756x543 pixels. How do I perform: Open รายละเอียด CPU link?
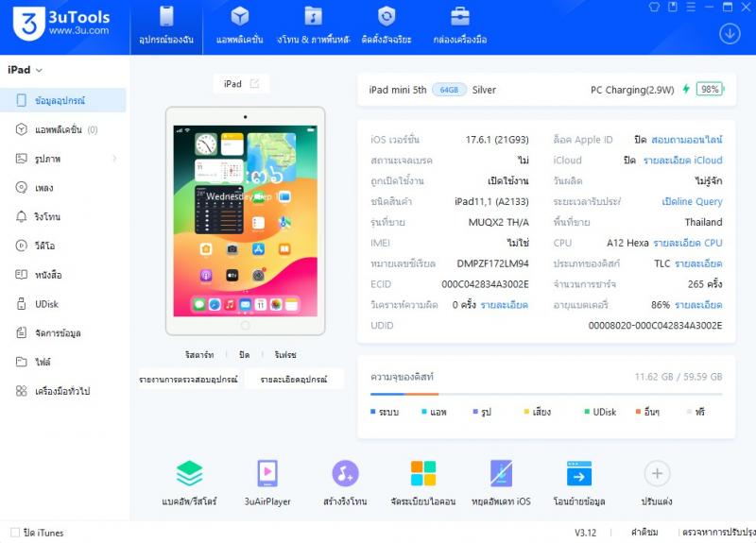tap(688, 243)
